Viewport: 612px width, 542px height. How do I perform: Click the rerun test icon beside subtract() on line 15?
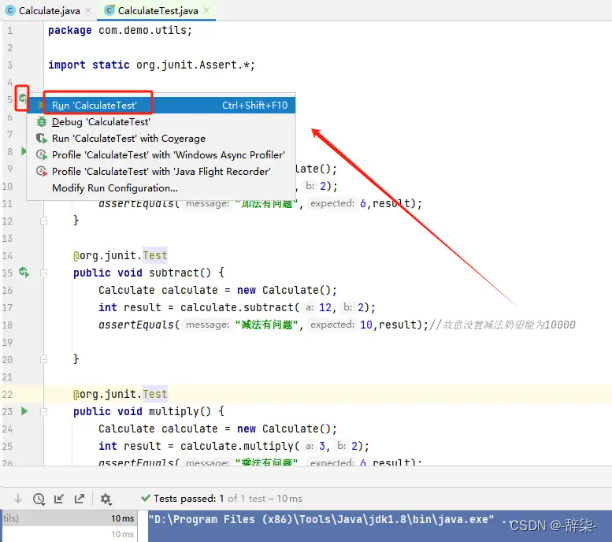click(x=24, y=272)
